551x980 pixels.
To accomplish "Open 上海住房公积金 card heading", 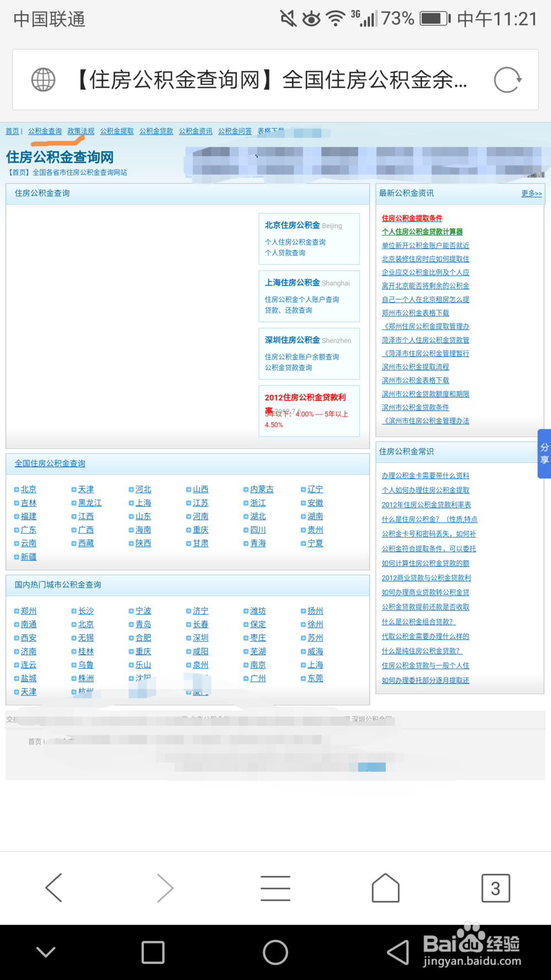I will (x=292, y=282).
